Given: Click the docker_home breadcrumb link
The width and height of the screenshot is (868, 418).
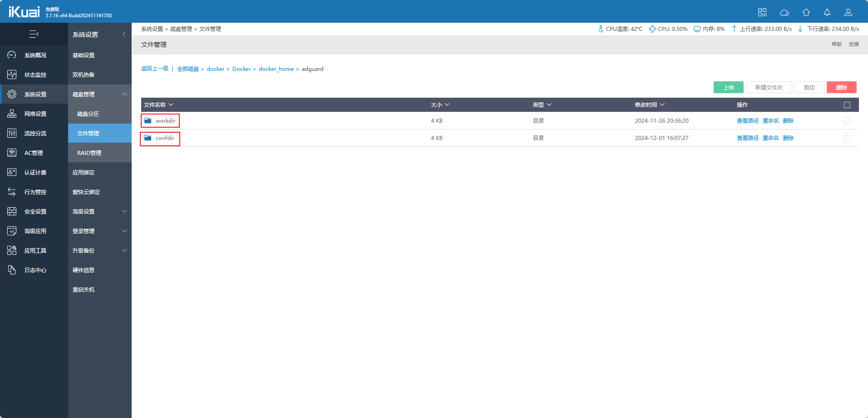Looking at the screenshot, I should (x=276, y=69).
